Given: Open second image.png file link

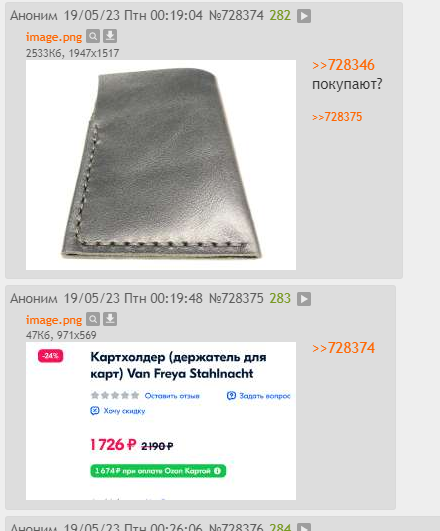Looking at the screenshot, I should click(x=54, y=320).
